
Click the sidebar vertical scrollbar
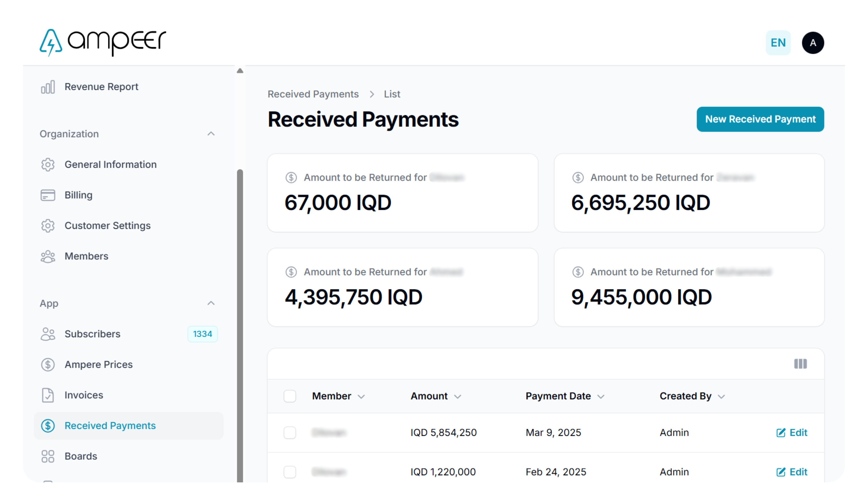point(240,326)
